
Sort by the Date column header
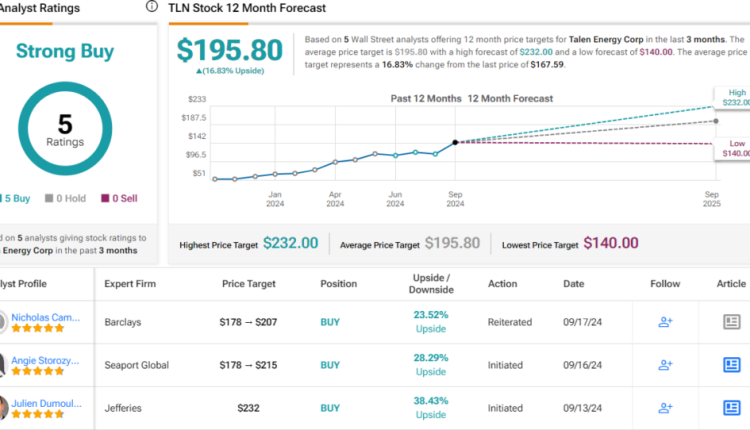[574, 283]
